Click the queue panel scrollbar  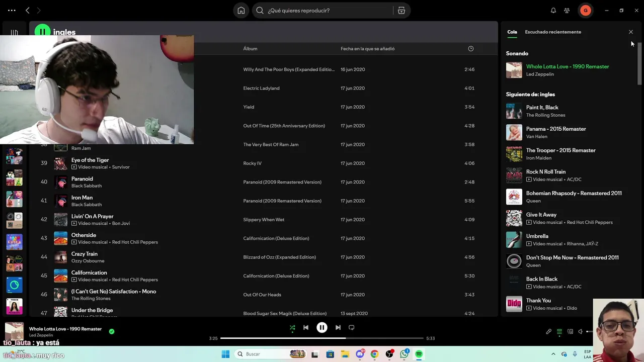(640, 63)
